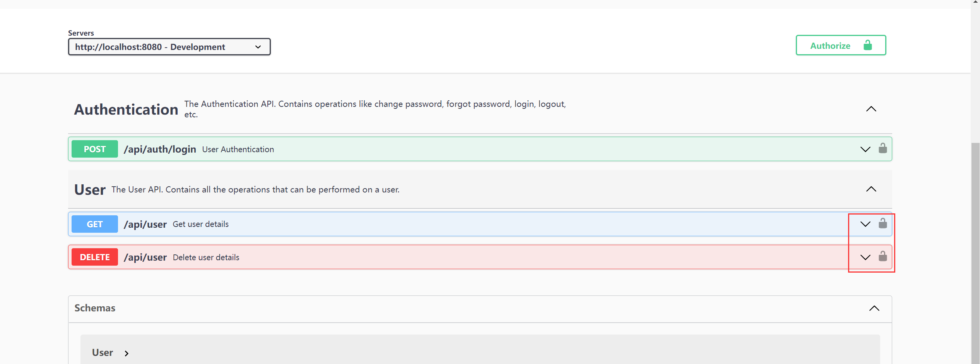980x364 pixels.
Task: Click the green POST method badge
Action: pos(95,149)
